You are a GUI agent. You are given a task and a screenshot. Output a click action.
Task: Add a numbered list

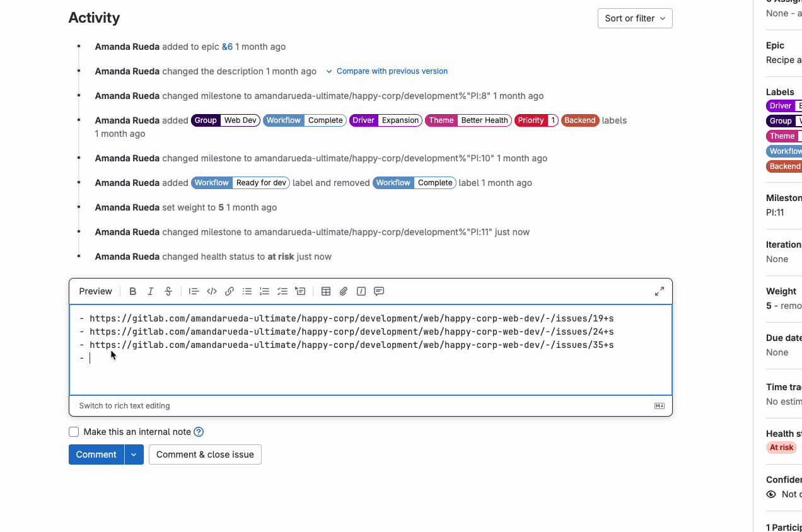264,291
